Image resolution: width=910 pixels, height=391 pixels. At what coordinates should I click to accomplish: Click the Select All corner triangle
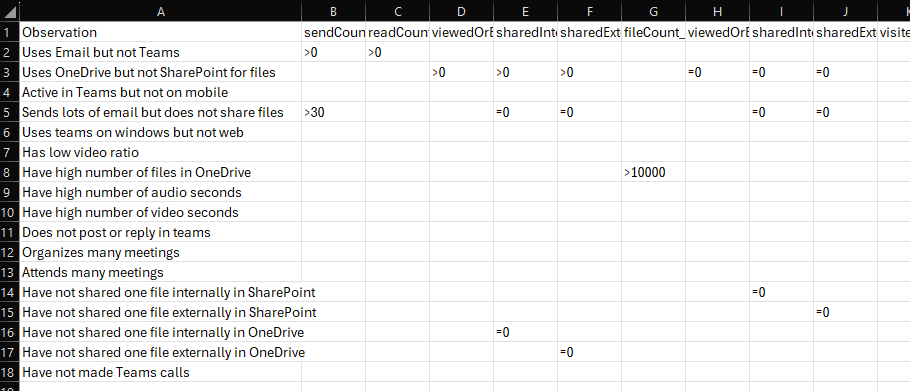tap(10, 10)
